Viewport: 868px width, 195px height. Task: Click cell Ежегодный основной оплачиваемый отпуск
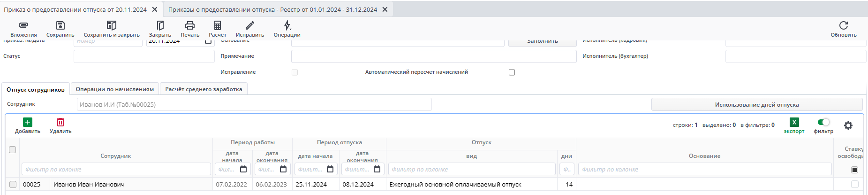click(x=472, y=184)
